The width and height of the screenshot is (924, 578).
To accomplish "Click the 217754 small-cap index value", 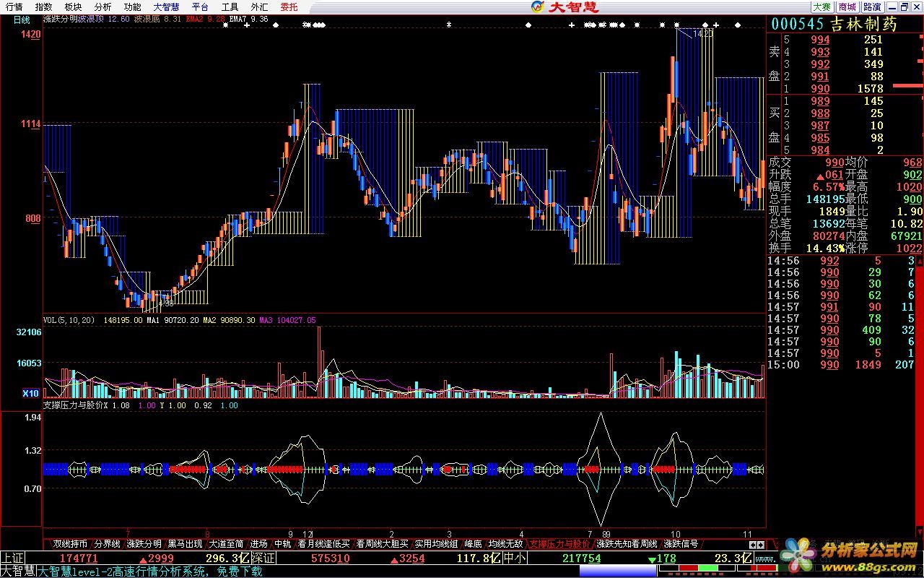I will [581, 558].
